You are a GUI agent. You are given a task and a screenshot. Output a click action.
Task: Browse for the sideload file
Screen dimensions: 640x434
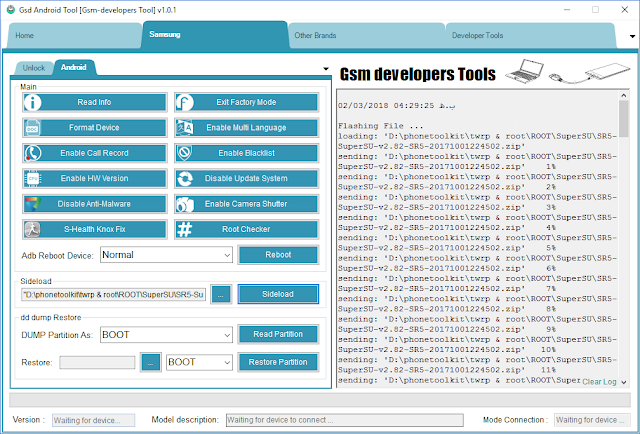[221, 294]
